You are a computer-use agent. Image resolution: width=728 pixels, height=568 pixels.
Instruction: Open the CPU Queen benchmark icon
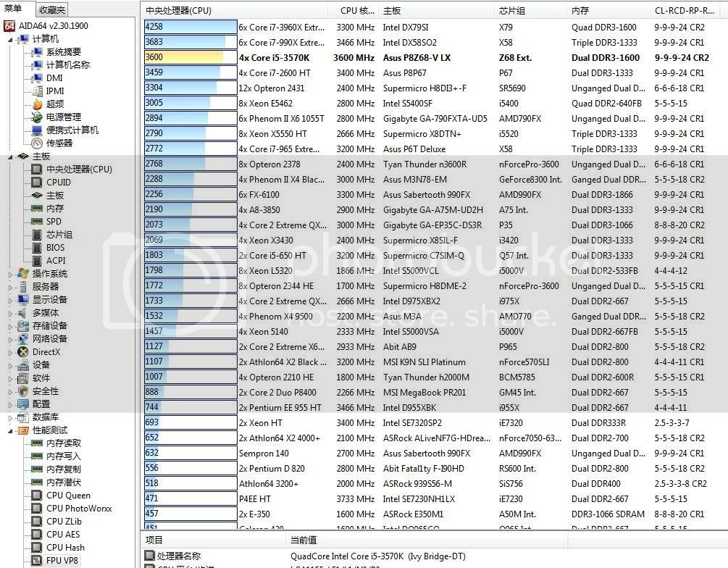tap(36, 496)
